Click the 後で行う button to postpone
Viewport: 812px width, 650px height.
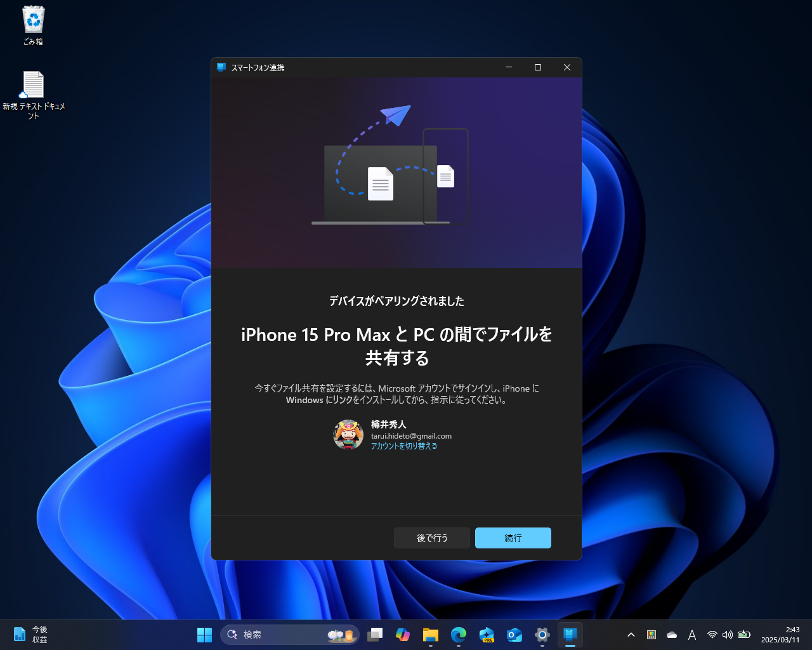click(x=431, y=538)
